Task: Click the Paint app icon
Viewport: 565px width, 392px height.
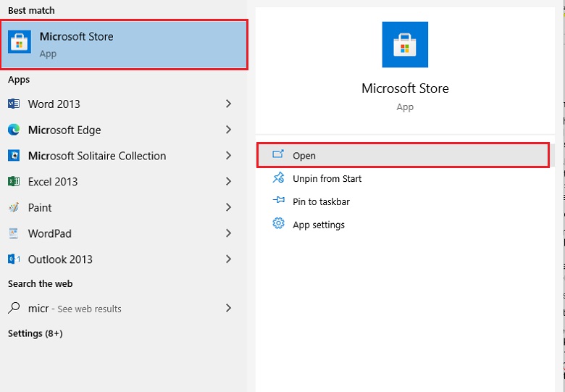Action: point(14,207)
